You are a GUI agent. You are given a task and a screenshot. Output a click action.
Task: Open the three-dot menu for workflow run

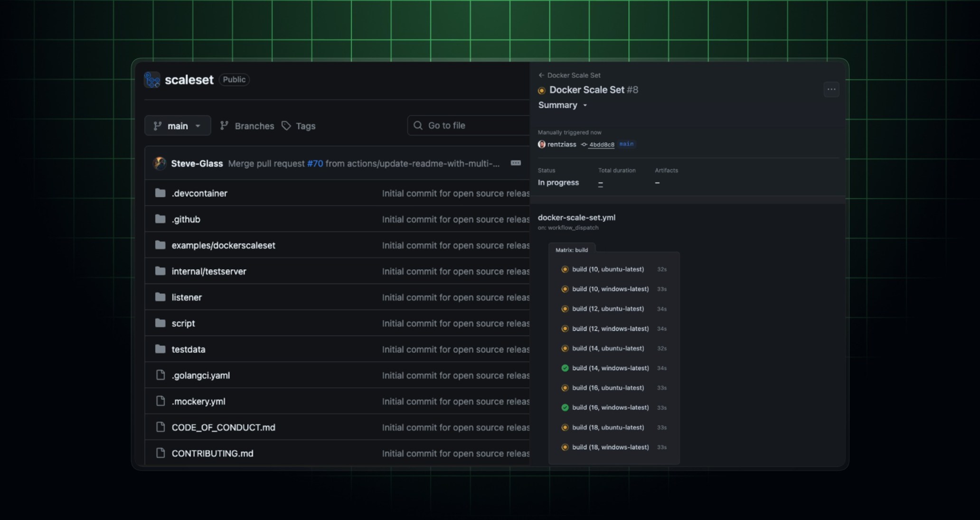coord(831,90)
